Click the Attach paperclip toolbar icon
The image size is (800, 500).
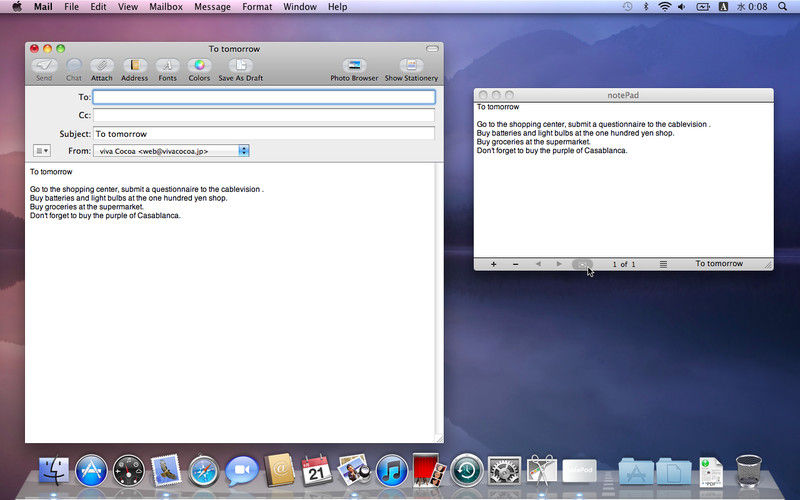[x=102, y=67]
